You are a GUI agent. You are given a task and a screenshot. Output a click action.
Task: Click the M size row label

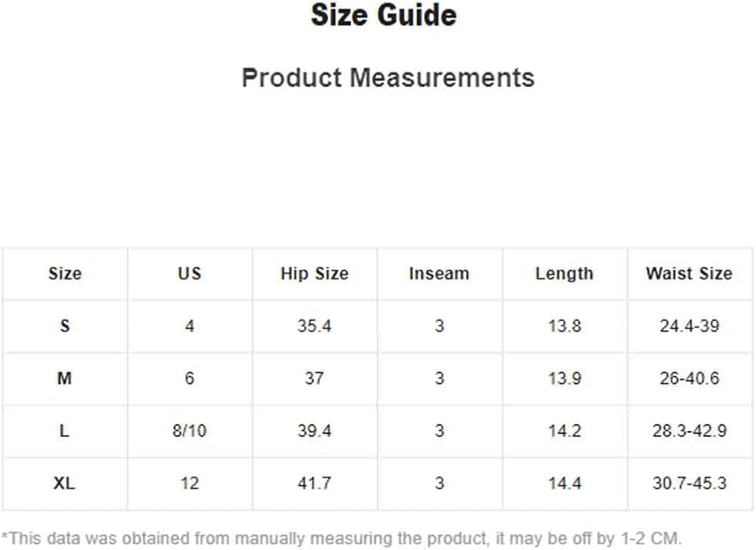tap(64, 378)
